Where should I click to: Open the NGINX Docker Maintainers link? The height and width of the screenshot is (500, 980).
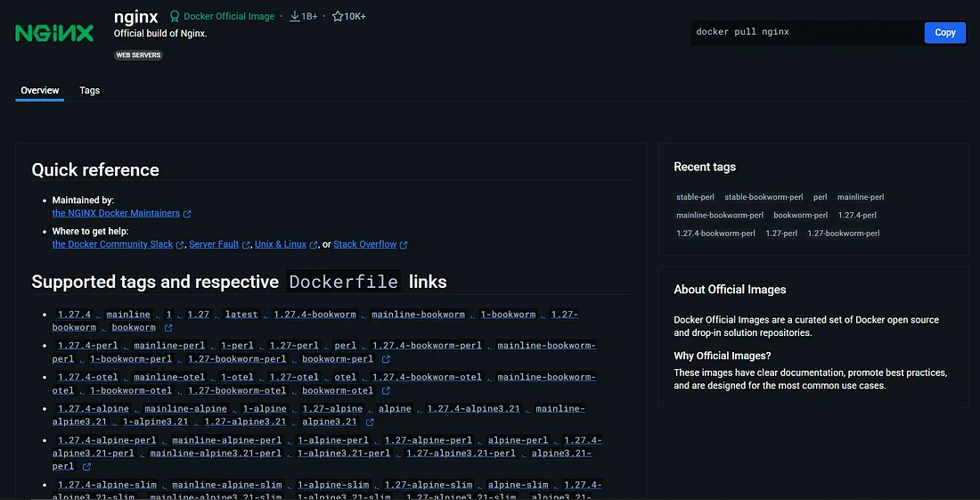click(x=116, y=213)
